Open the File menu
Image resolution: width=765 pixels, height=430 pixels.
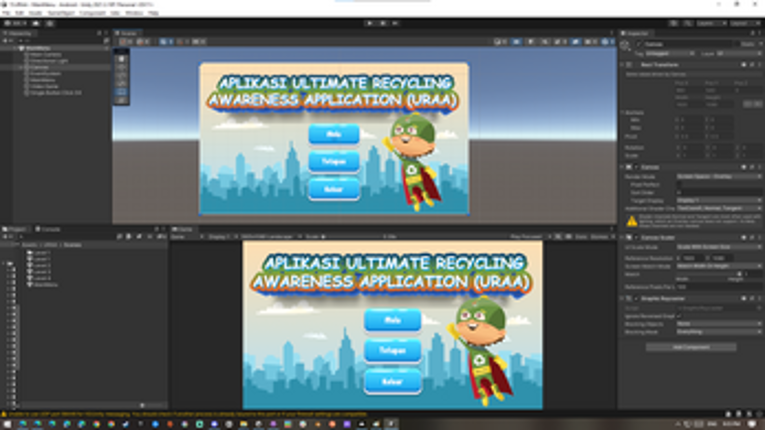(6, 13)
